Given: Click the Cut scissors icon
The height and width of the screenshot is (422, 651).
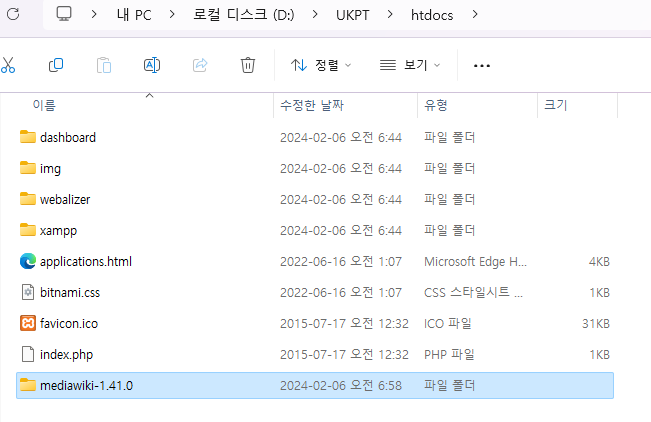Looking at the screenshot, I should click(x=8, y=65).
